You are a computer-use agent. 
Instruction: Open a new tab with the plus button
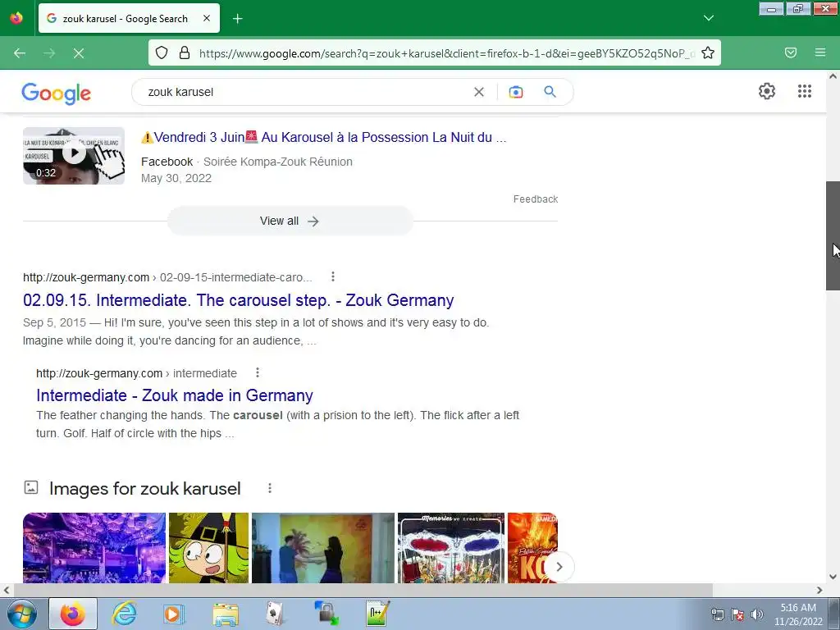(237, 19)
